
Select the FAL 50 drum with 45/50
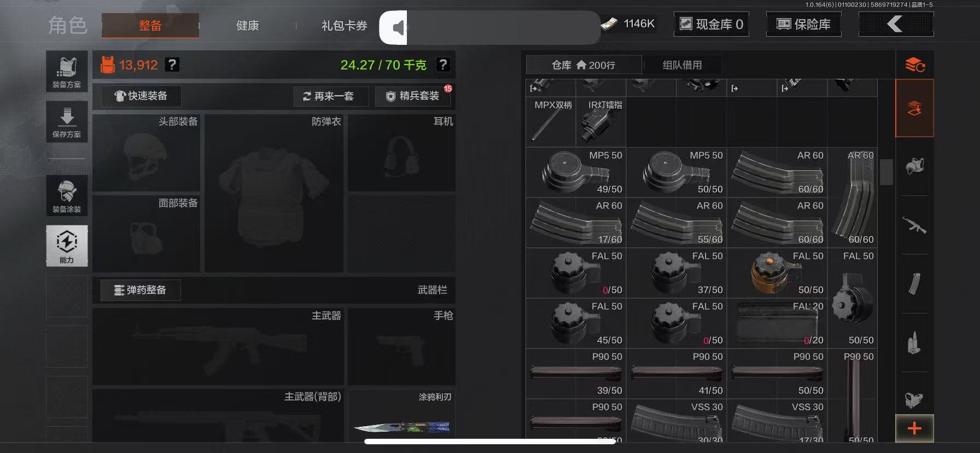coord(576,323)
